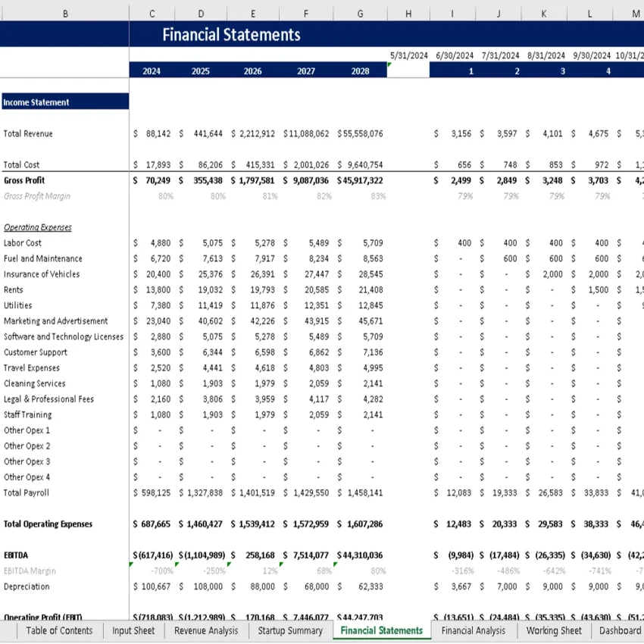Image resolution: width=644 pixels, height=644 pixels.
Task: Select column H header
Action: (408, 13)
